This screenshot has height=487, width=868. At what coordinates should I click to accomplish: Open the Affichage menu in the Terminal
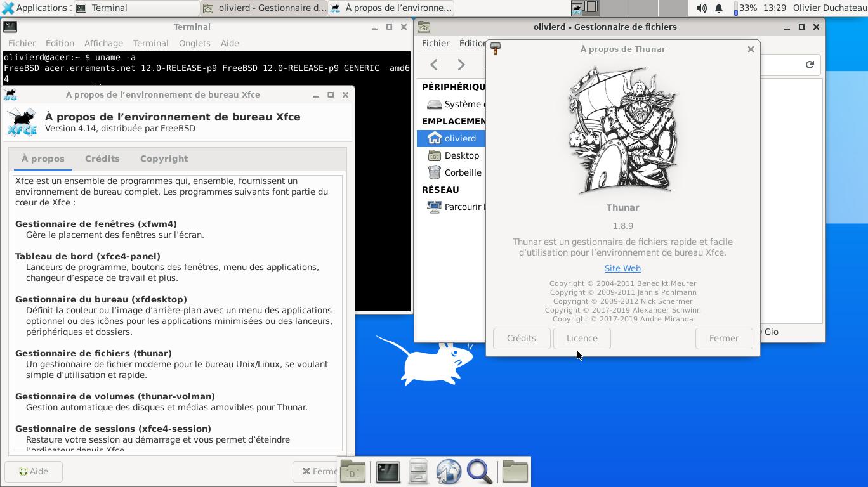click(x=103, y=43)
